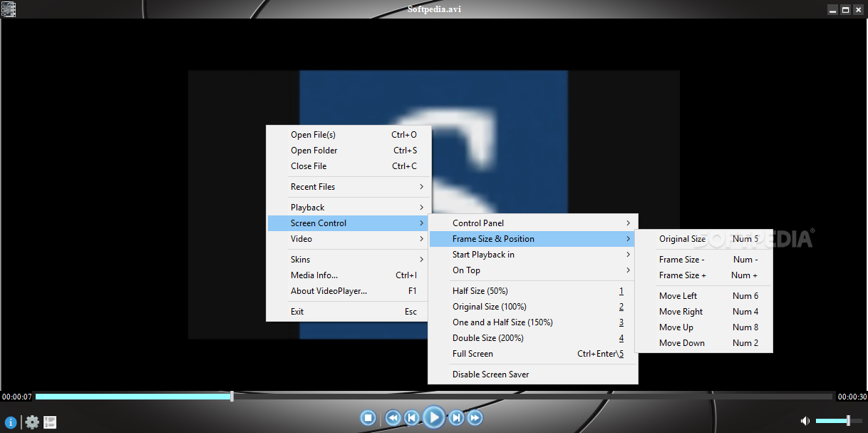Expand Start Playback in submenu
Image resolution: width=868 pixels, height=433 pixels.
click(x=533, y=255)
